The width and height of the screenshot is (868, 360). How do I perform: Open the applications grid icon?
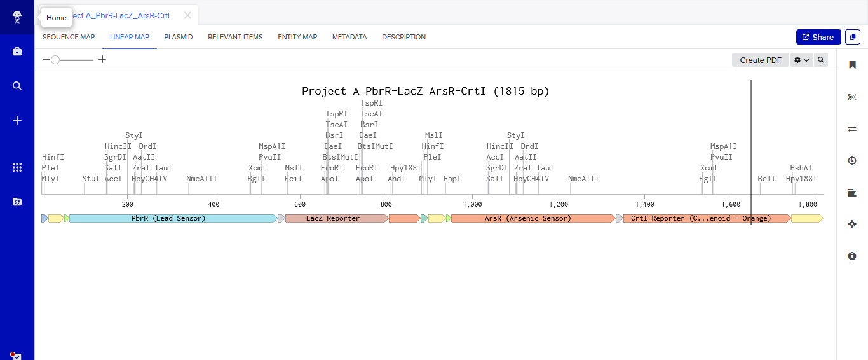pyautogui.click(x=17, y=167)
